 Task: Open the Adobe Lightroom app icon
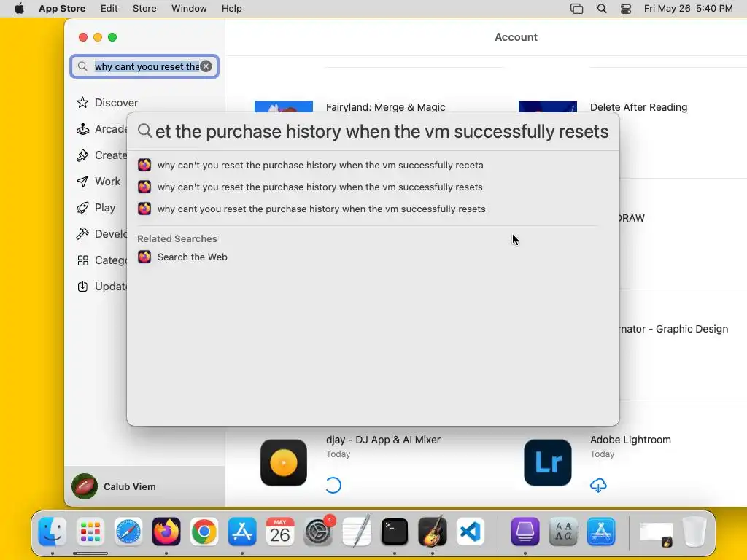point(547,463)
